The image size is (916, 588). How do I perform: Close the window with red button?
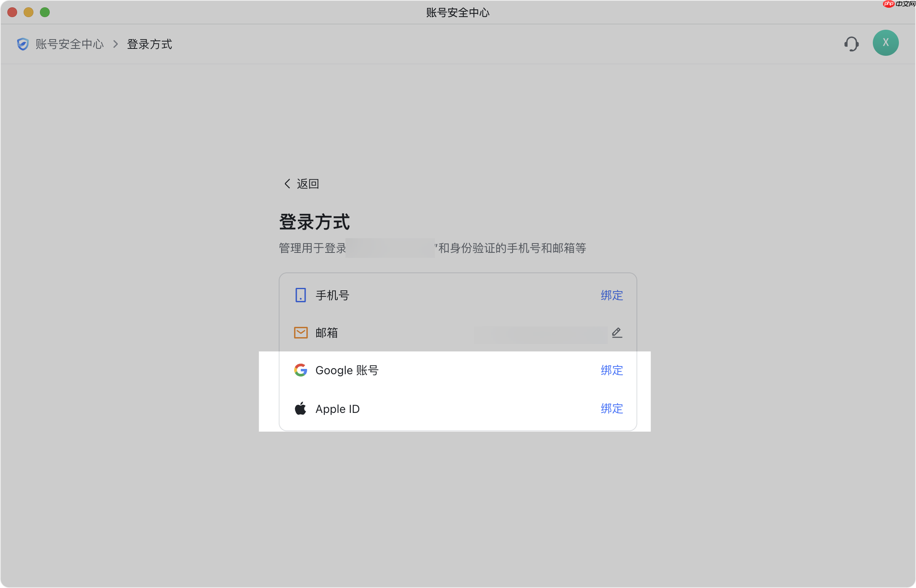tap(12, 12)
